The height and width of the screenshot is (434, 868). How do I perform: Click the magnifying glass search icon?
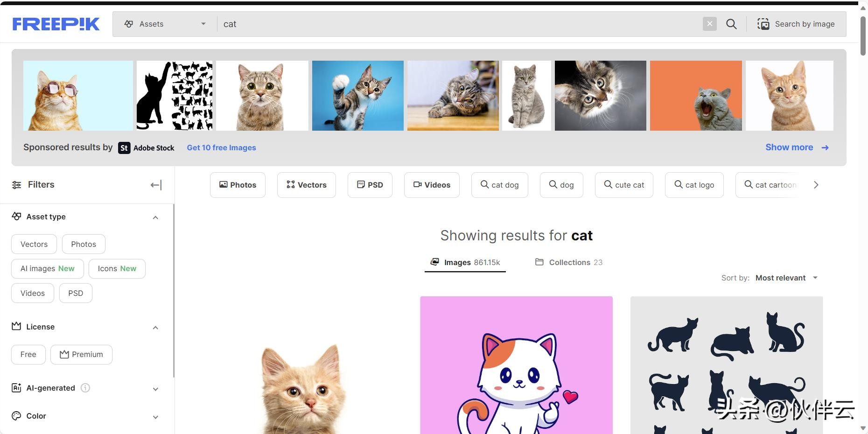click(x=731, y=24)
